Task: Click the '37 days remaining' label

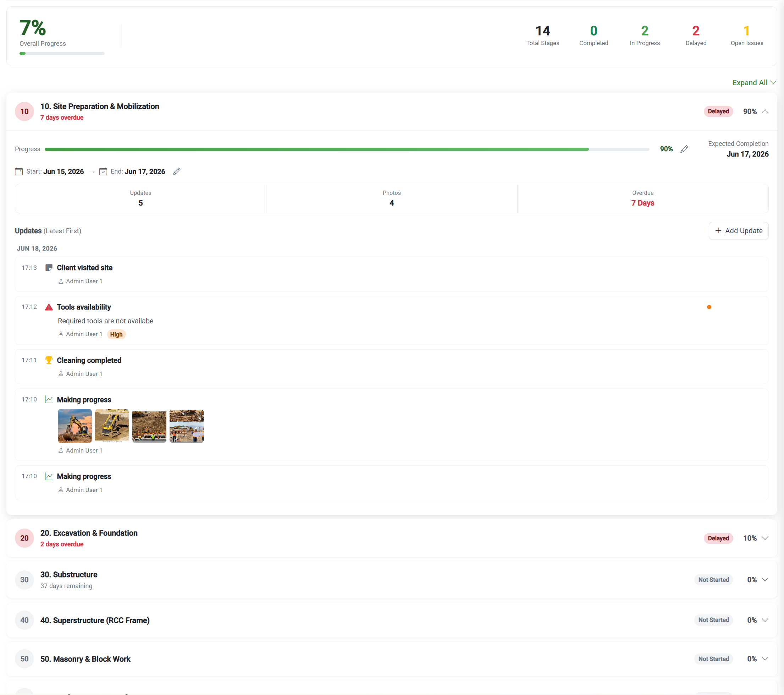Action: pyautogui.click(x=66, y=586)
